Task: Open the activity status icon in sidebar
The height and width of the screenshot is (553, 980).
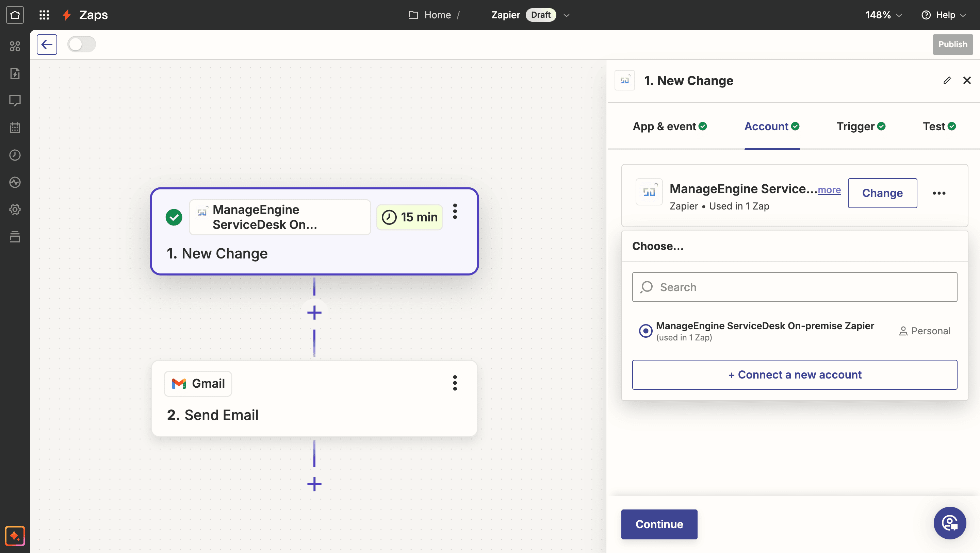Action: click(x=15, y=182)
